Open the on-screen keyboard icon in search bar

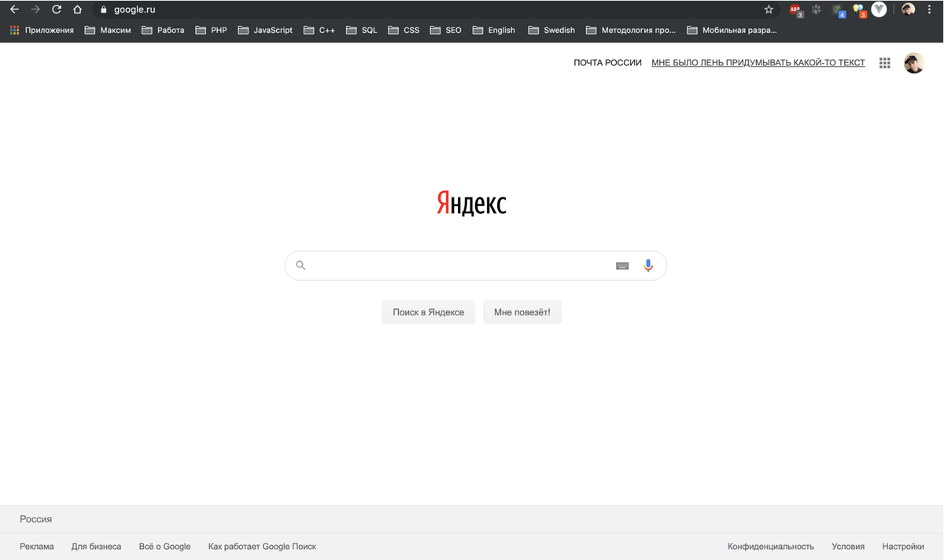(622, 265)
